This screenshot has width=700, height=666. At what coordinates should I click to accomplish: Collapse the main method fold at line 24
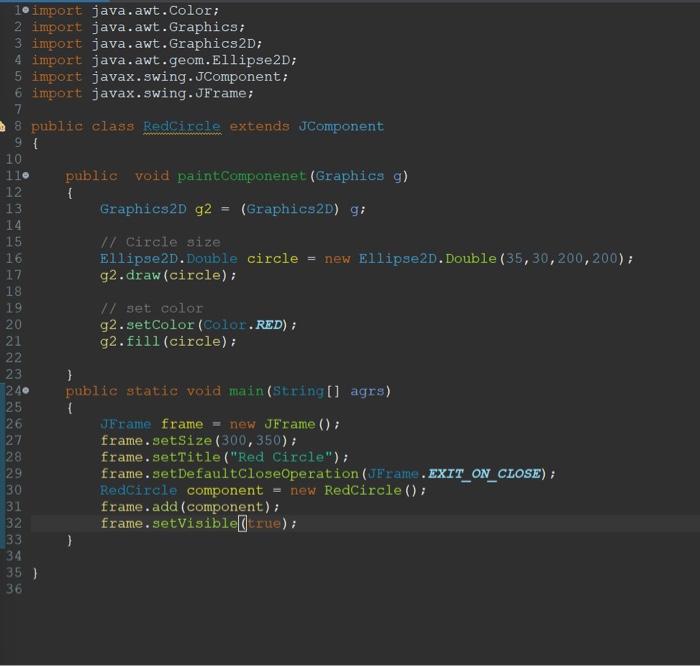[26, 391]
